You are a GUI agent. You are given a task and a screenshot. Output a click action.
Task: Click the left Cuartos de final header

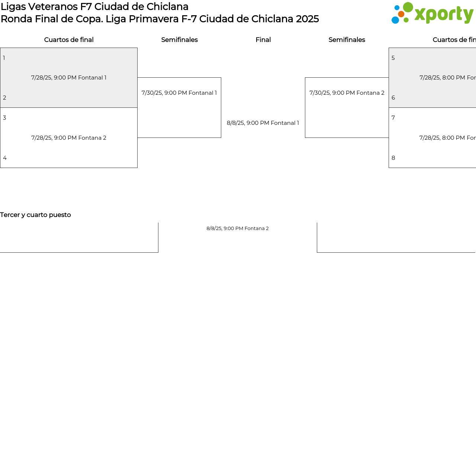tap(69, 40)
